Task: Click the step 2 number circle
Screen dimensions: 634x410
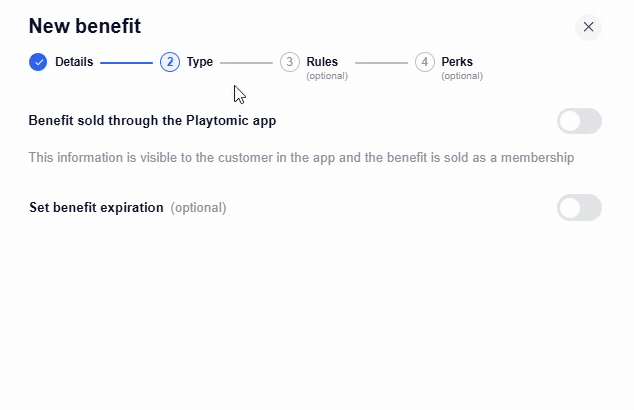Action: (x=170, y=62)
